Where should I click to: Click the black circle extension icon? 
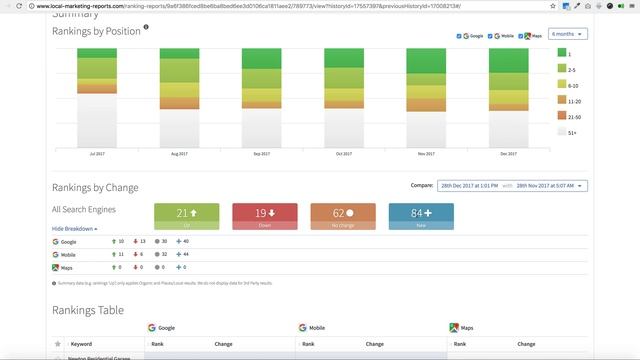click(x=610, y=6)
